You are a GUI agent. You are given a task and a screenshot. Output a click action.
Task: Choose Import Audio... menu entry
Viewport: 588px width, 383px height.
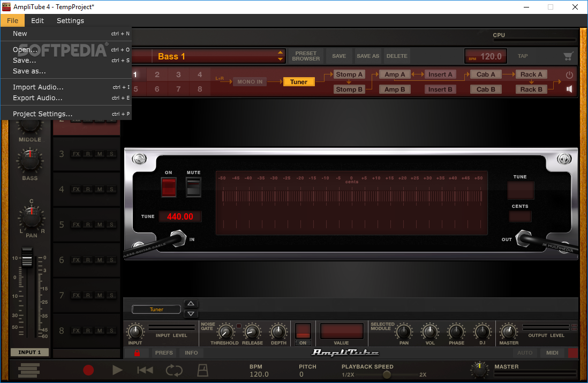click(x=66, y=87)
